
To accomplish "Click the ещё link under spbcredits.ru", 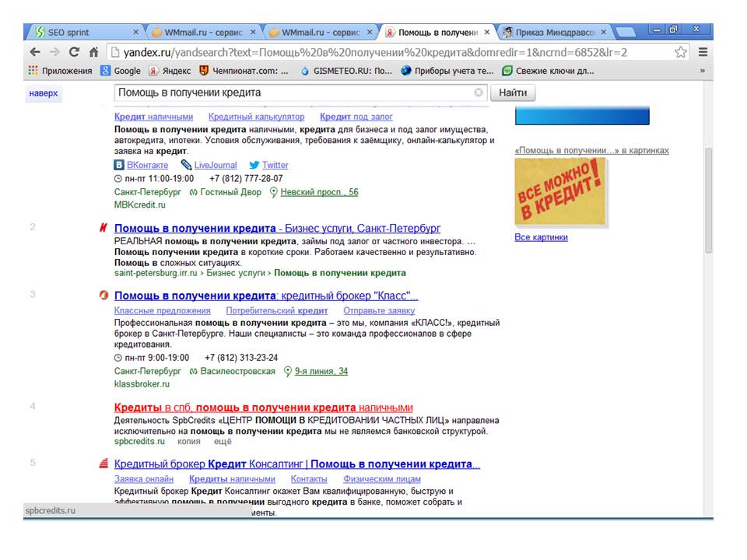I will (x=223, y=442).
